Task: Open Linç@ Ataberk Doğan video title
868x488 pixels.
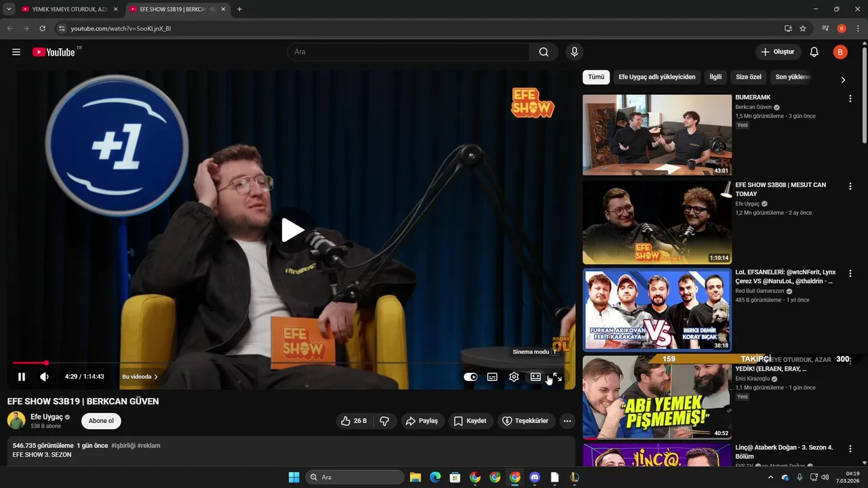Action: point(784,451)
